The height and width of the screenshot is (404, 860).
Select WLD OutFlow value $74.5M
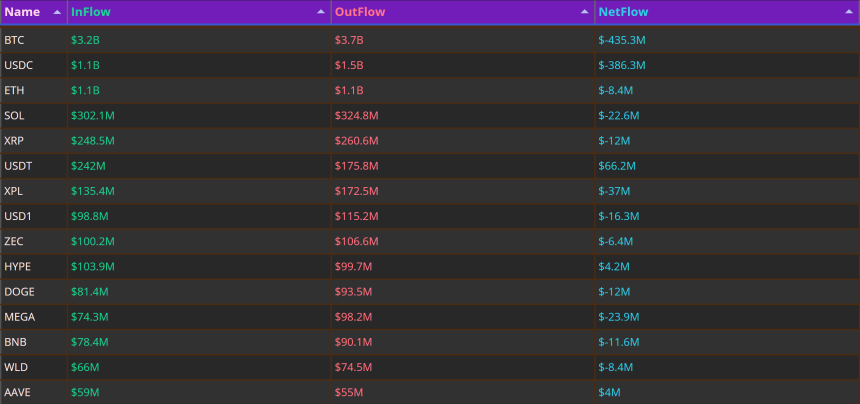pos(353,367)
